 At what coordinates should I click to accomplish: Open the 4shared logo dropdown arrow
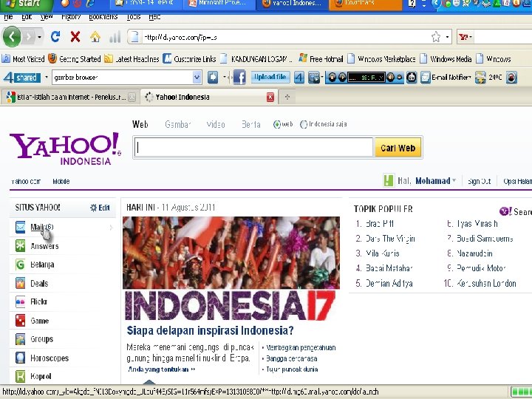pos(47,78)
